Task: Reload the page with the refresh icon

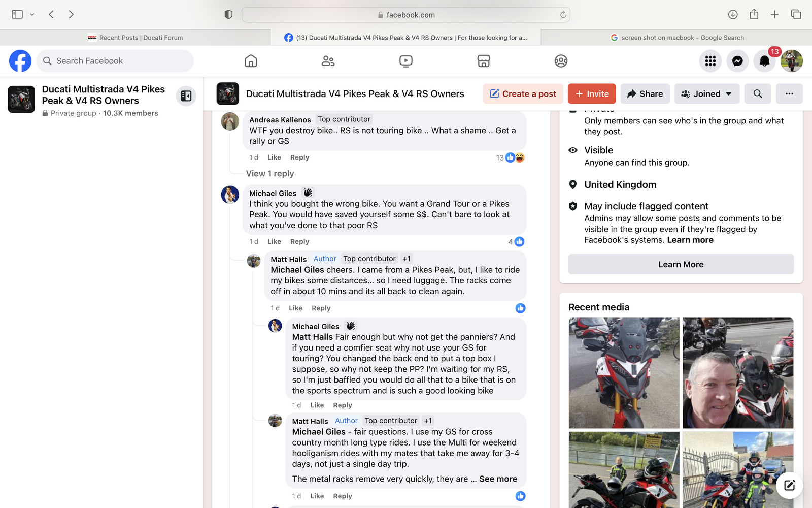Action: (x=563, y=15)
